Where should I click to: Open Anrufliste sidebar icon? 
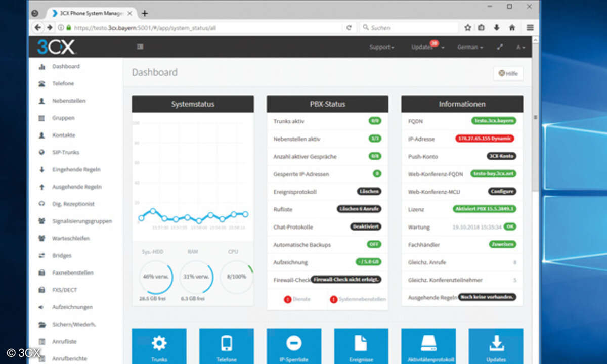click(41, 341)
